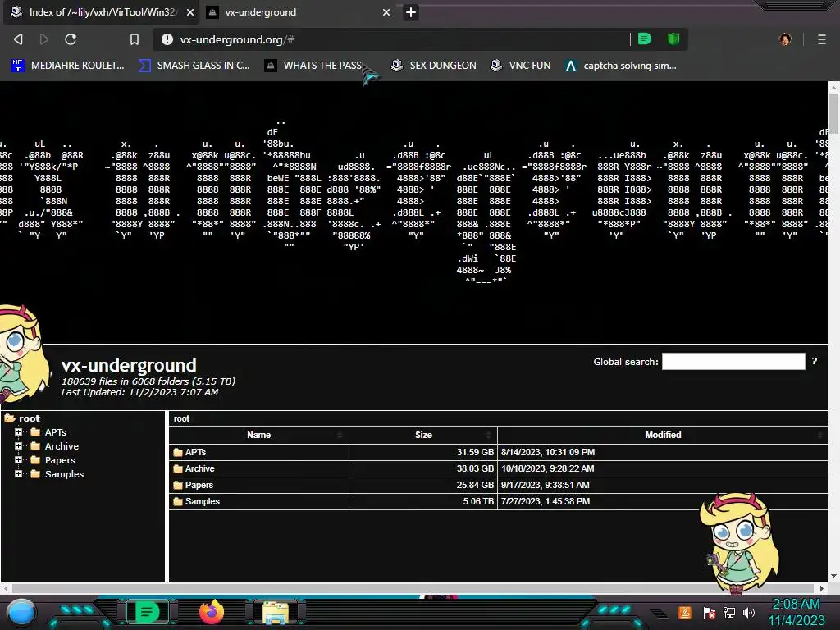Open a new tab with the plus button
The image size is (840, 630).
coord(411,12)
